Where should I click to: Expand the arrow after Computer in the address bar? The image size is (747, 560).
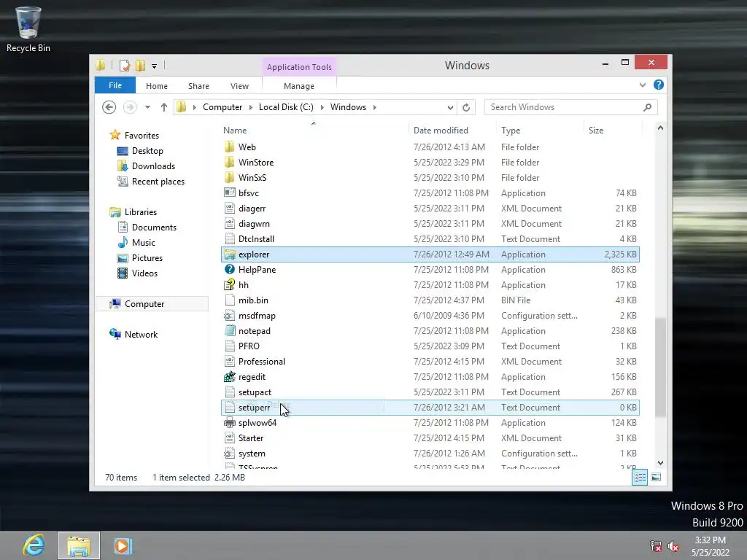pyautogui.click(x=251, y=107)
